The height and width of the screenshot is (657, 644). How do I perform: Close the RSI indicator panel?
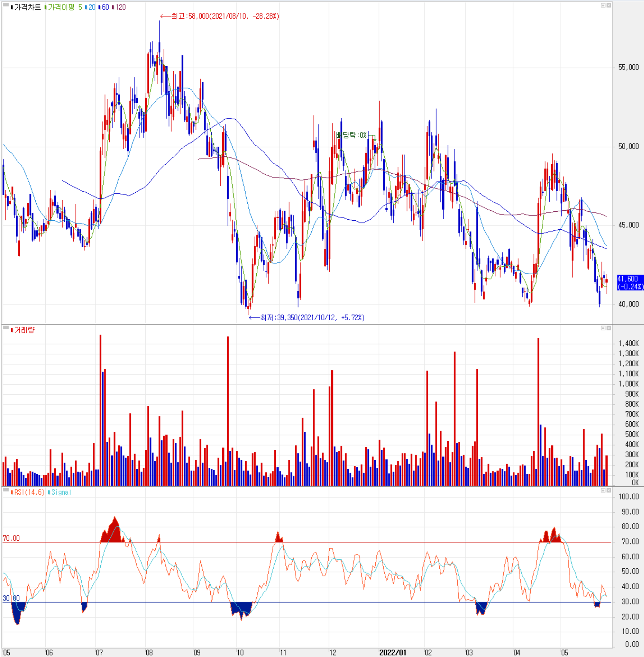609,490
